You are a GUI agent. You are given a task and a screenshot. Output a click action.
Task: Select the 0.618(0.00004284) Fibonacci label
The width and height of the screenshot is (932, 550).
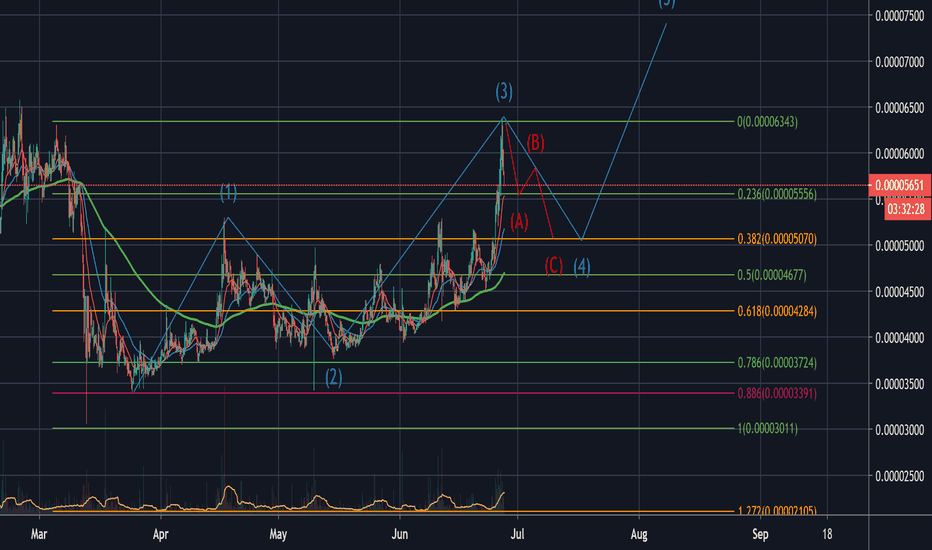coord(777,312)
